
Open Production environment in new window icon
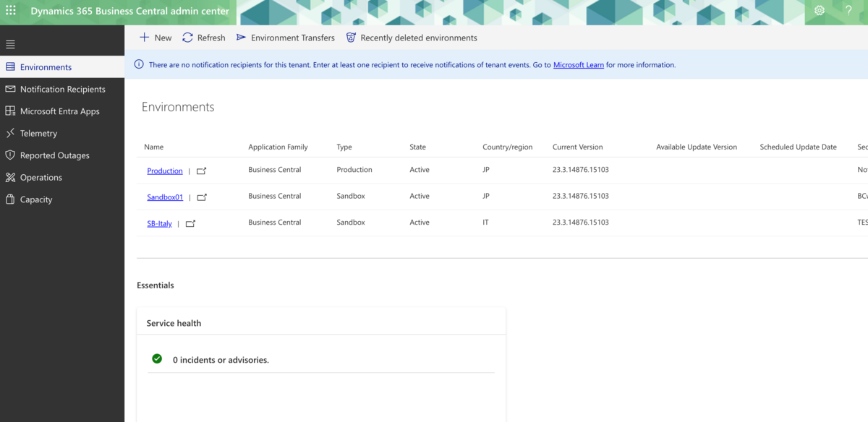[x=202, y=171]
